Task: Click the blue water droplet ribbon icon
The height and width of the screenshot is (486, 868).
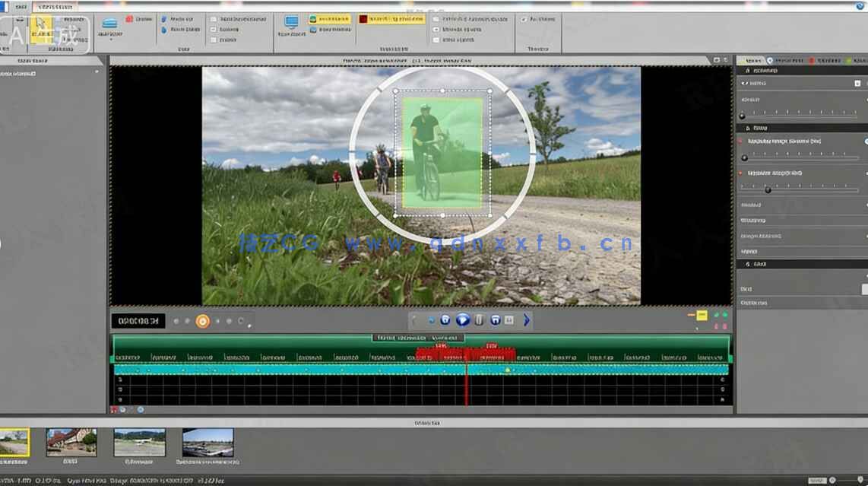Action: tap(163, 30)
